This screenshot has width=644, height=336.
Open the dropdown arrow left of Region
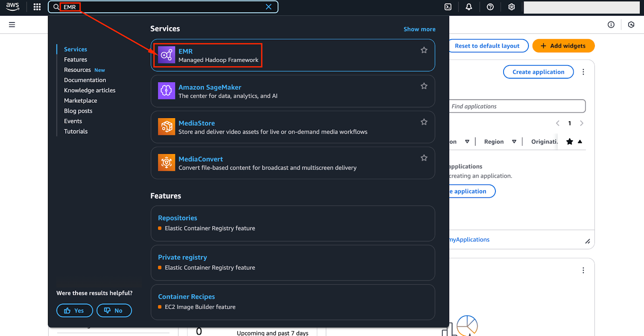pos(467,141)
